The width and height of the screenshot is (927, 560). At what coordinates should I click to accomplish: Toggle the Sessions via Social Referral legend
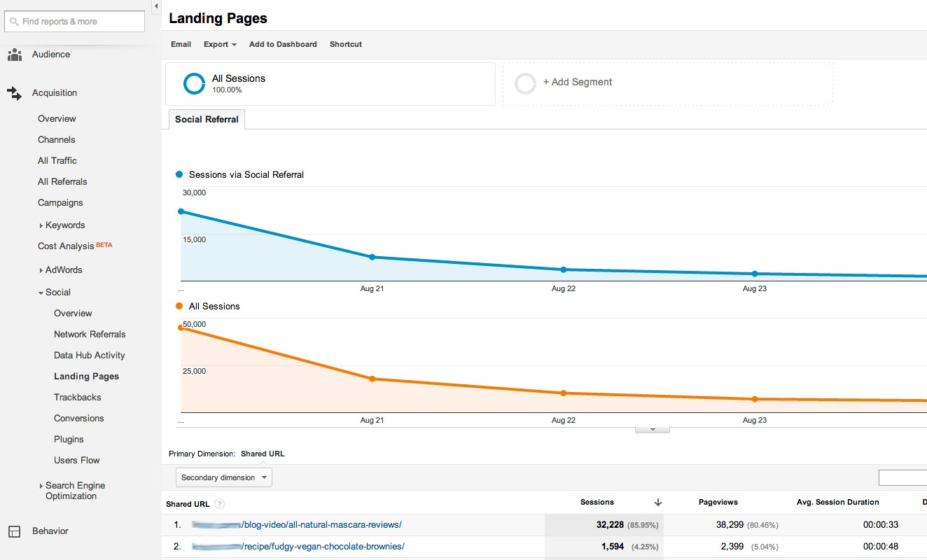(x=179, y=174)
